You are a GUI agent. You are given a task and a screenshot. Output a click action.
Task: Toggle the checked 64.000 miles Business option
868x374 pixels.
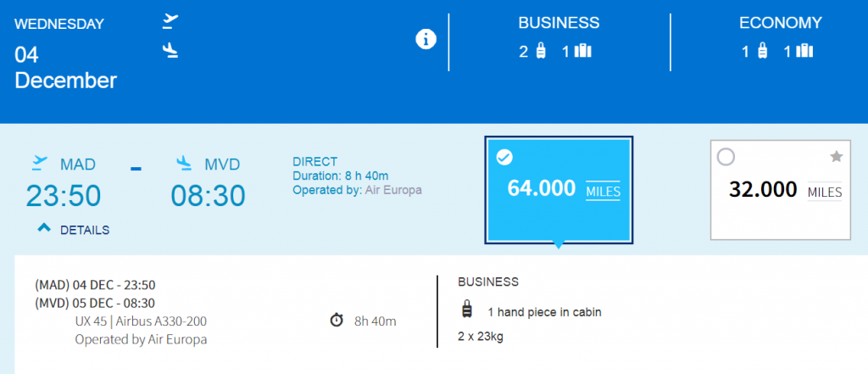pyautogui.click(x=504, y=158)
